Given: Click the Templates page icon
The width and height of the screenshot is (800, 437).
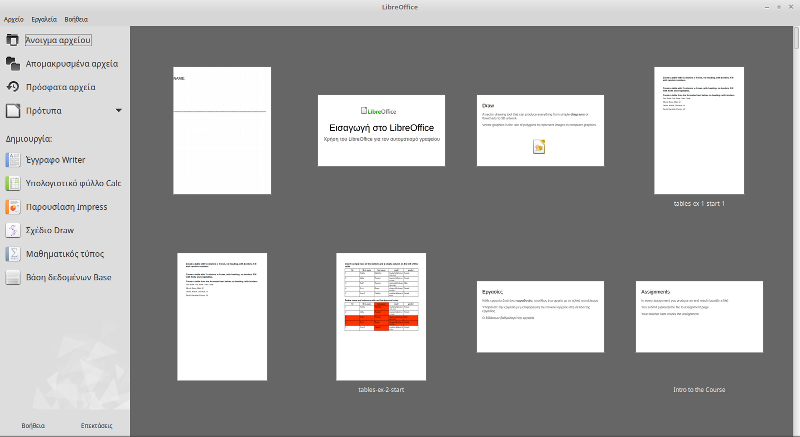Looking at the screenshot, I should (12, 111).
